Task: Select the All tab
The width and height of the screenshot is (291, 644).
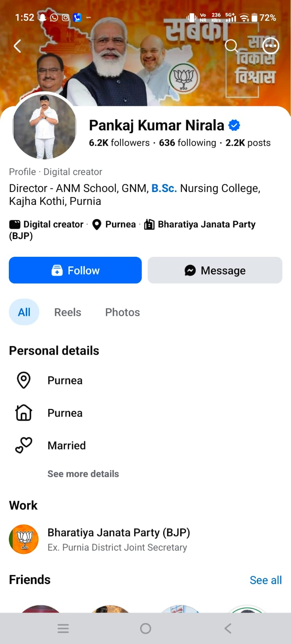Action: (x=24, y=312)
